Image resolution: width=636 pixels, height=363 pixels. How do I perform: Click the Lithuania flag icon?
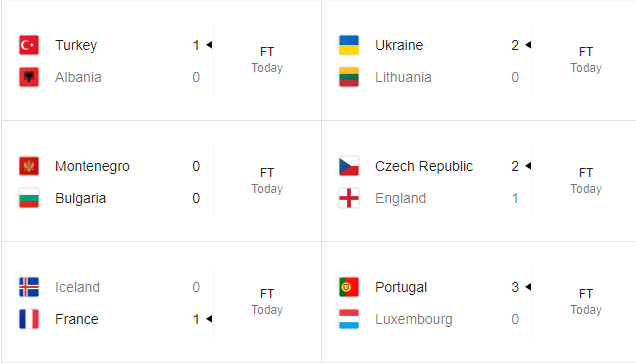(x=349, y=77)
